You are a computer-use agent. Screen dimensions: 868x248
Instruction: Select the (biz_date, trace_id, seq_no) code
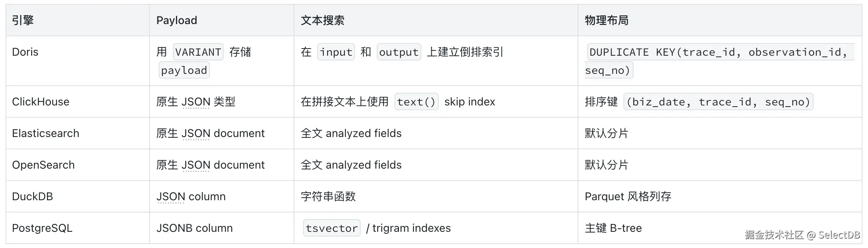click(718, 102)
